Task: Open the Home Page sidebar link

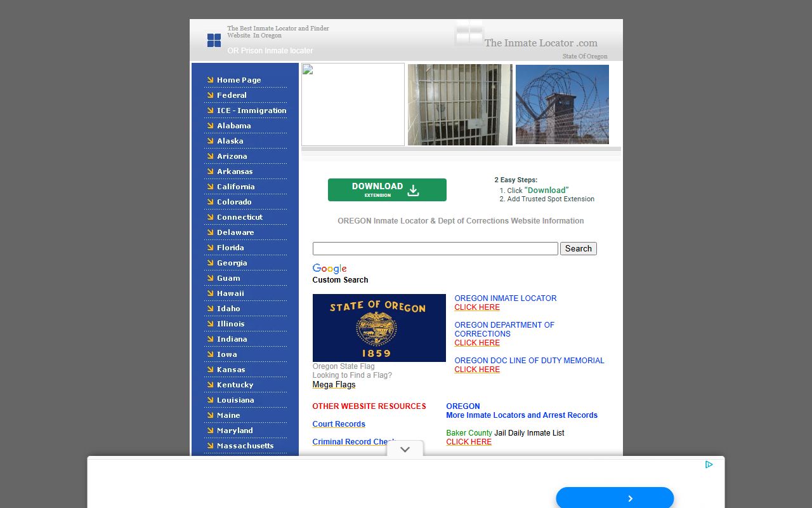Action: [239, 80]
